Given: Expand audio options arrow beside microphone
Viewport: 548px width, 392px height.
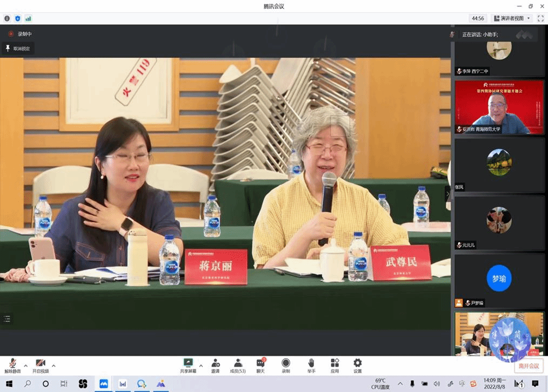Looking at the screenshot, I should [25, 366].
